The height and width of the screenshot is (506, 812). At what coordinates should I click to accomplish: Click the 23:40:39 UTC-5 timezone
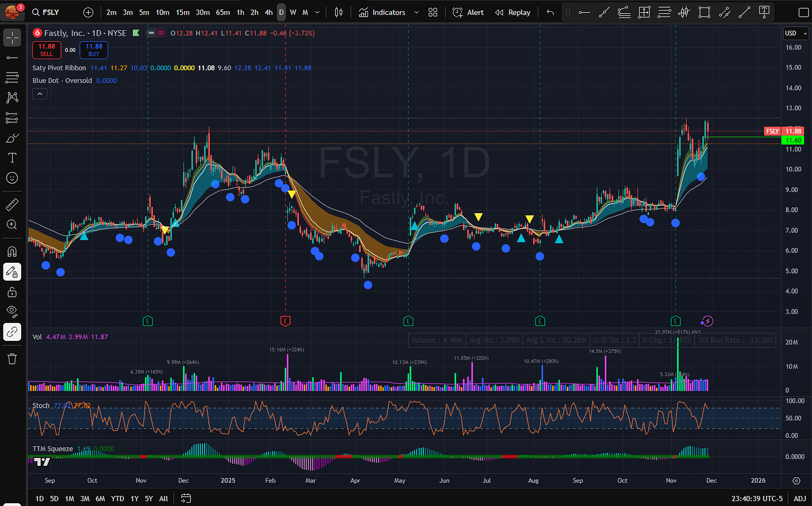coord(757,499)
